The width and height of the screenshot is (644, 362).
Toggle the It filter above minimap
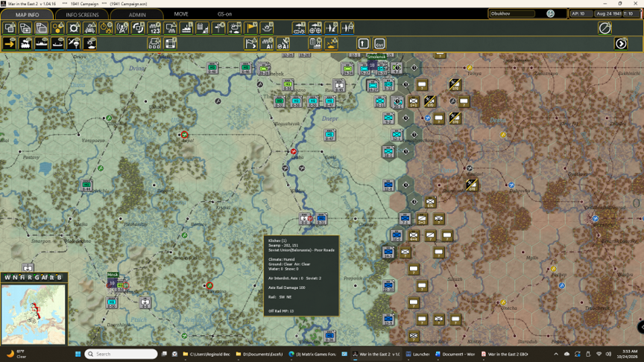click(x=51, y=277)
